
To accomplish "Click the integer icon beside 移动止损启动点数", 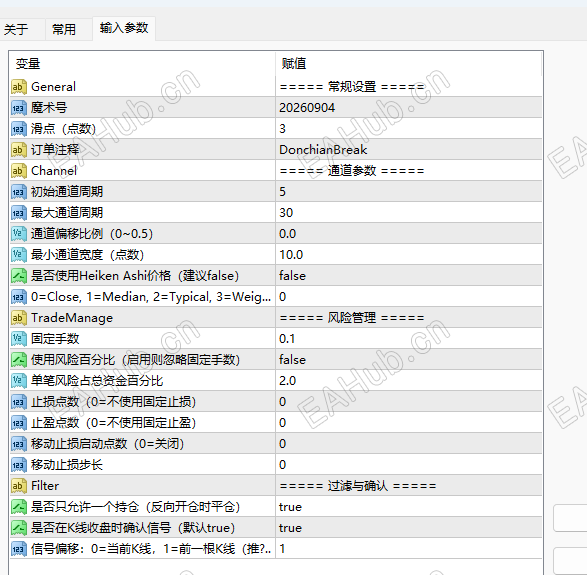I will tap(19, 444).
